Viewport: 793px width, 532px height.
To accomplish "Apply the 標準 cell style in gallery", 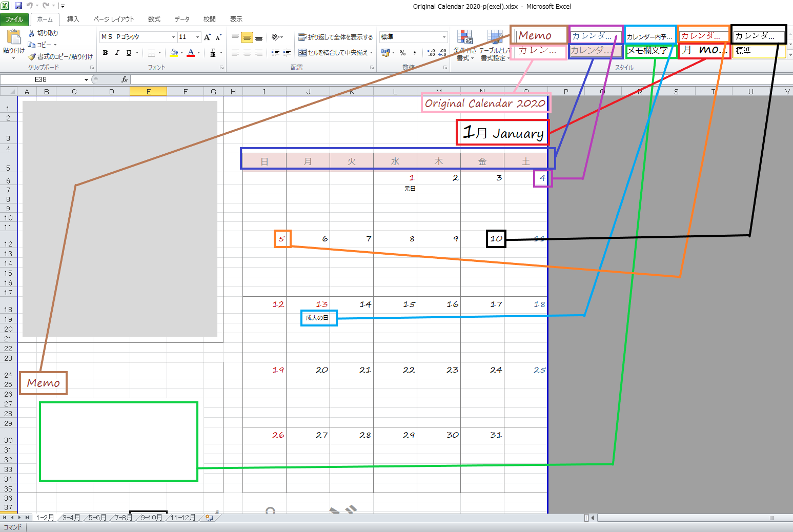I will [x=759, y=51].
